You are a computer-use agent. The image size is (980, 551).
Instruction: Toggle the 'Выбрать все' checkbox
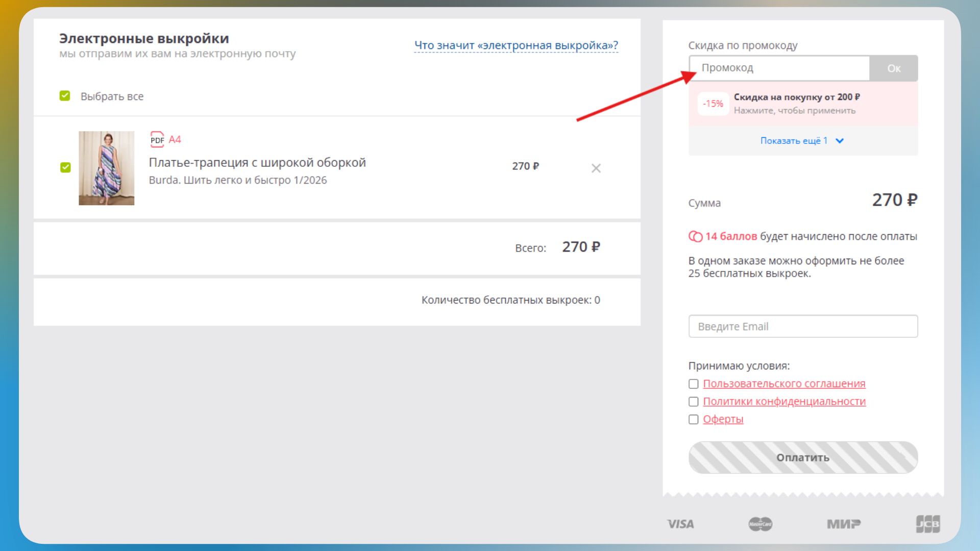pyautogui.click(x=65, y=96)
